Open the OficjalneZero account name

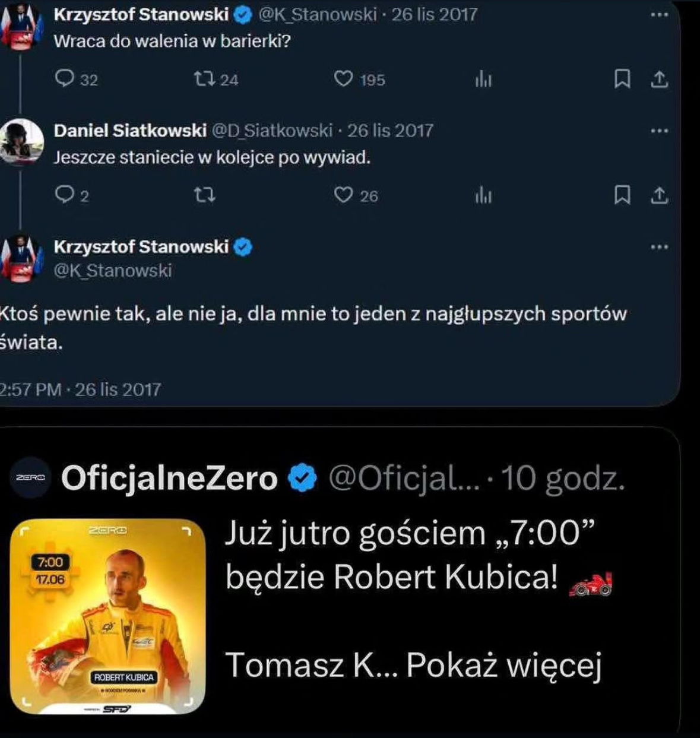click(x=169, y=478)
